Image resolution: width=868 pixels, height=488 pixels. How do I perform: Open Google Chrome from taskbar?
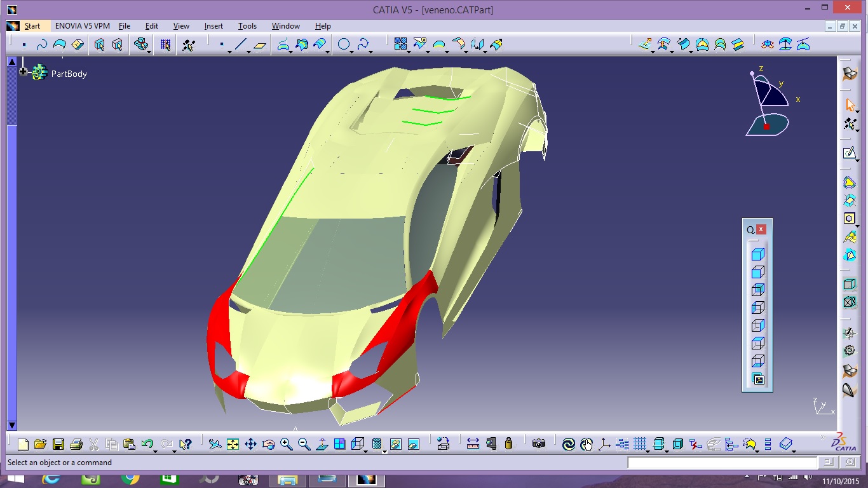point(130,480)
